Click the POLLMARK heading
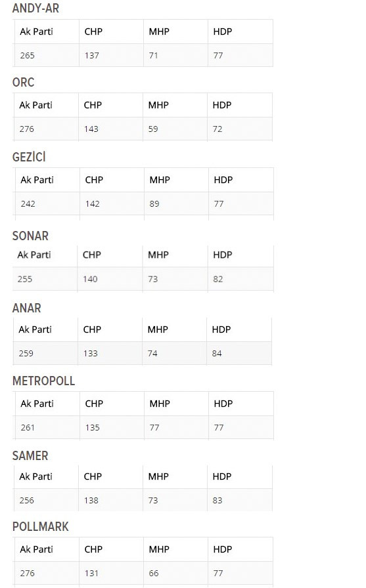 tap(41, 527)
